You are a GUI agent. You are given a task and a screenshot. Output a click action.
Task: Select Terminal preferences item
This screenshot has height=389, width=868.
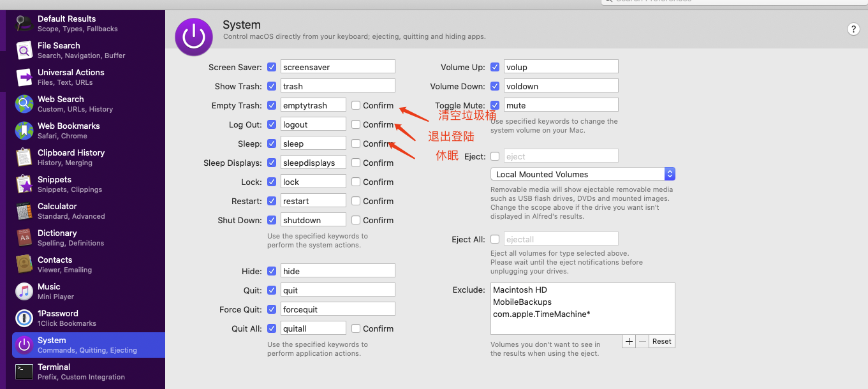click(89, 372)
